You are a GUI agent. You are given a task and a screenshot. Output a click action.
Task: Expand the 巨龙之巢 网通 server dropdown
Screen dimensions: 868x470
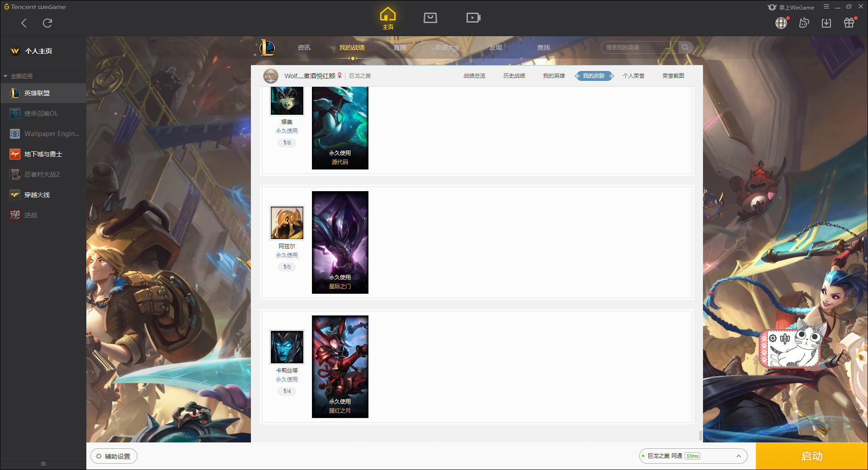(x=693, y=456)
